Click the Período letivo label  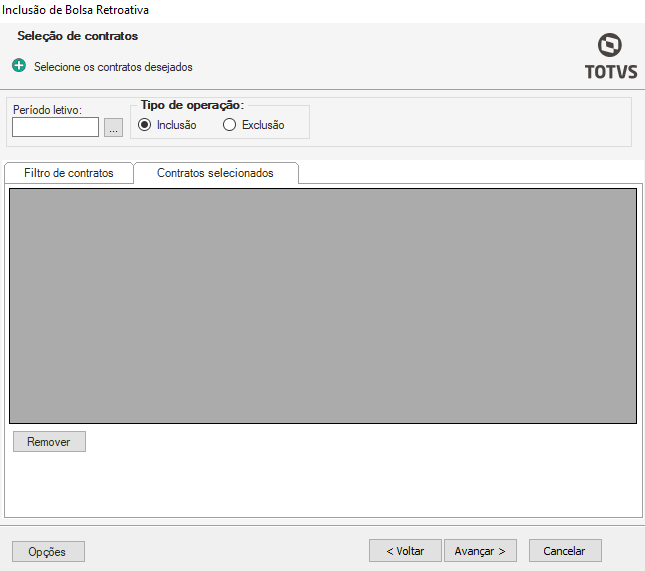(x=47, y=109)
